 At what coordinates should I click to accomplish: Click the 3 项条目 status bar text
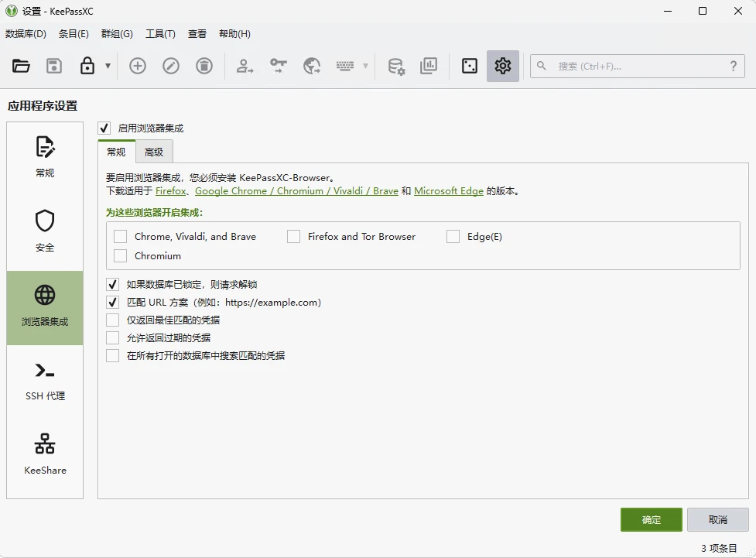tap(719, 549)
